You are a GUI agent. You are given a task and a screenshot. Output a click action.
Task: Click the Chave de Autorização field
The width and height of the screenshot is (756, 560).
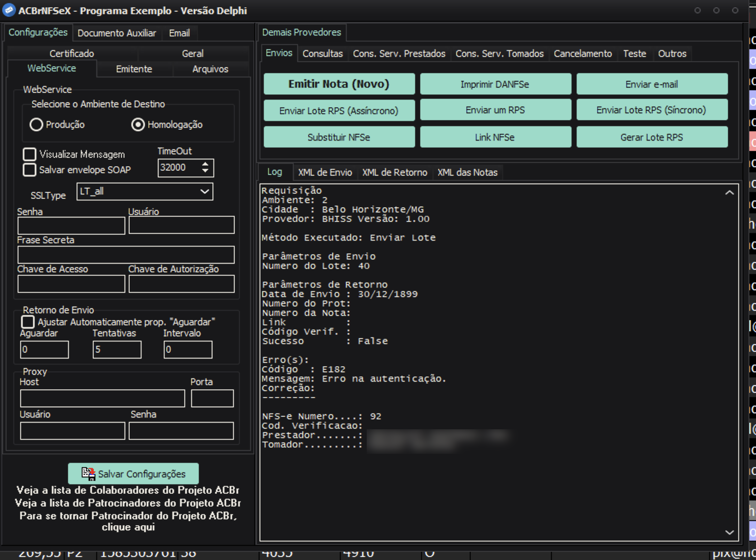point(182,284)
